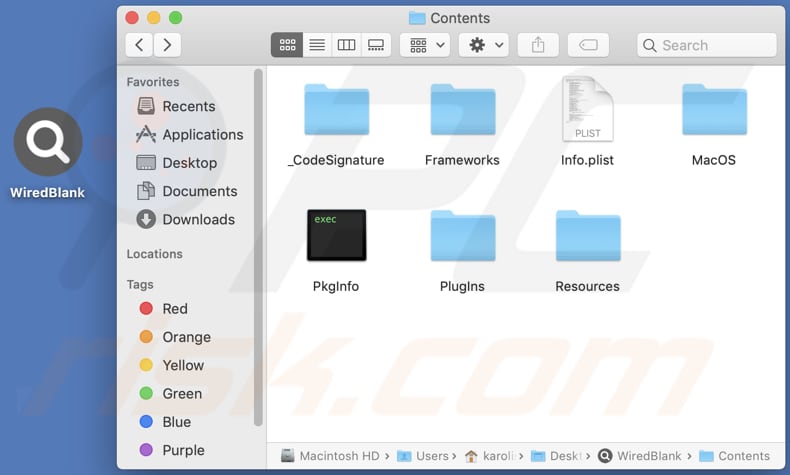Select the PlugIns folder icon
The height and width of the screenshot is (475, 790).
(x=463, y=236)
